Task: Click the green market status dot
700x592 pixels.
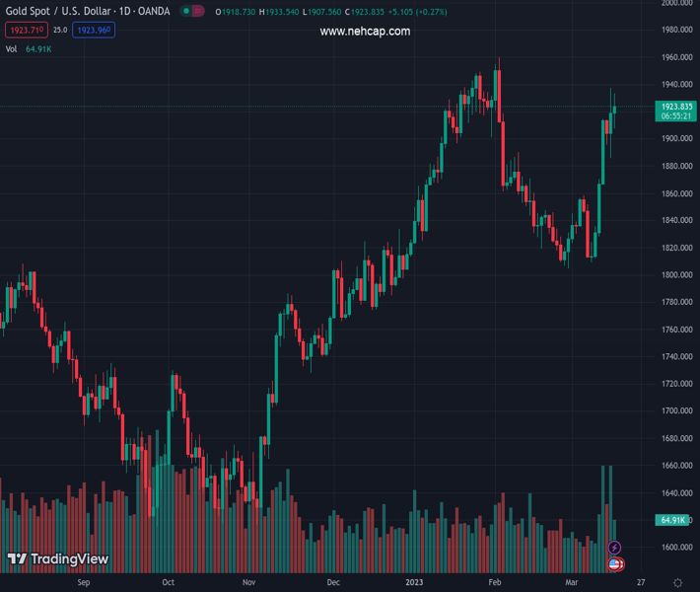Action: (x=186, y=12)
